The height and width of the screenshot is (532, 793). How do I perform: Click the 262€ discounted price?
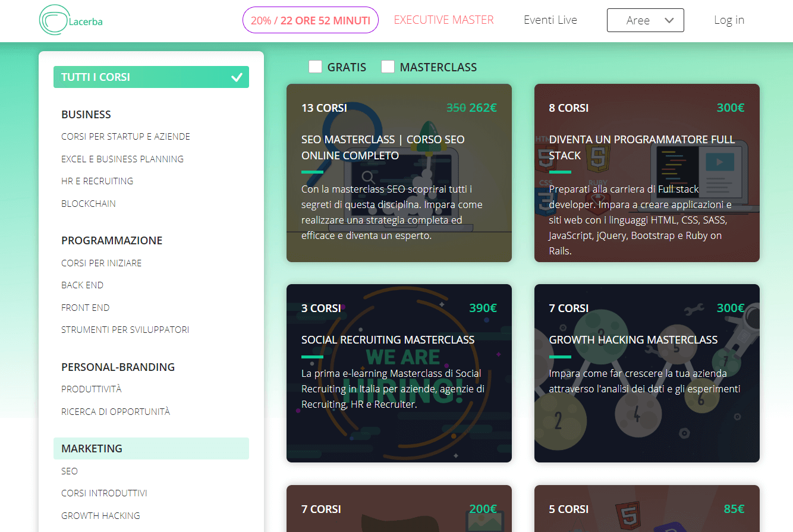point(483,108)
